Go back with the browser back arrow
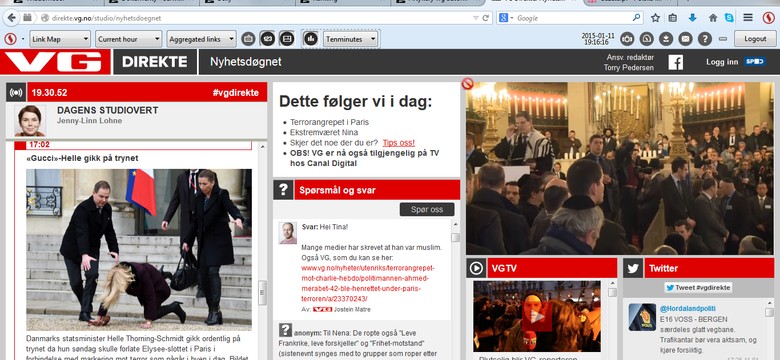 (11, 18)
